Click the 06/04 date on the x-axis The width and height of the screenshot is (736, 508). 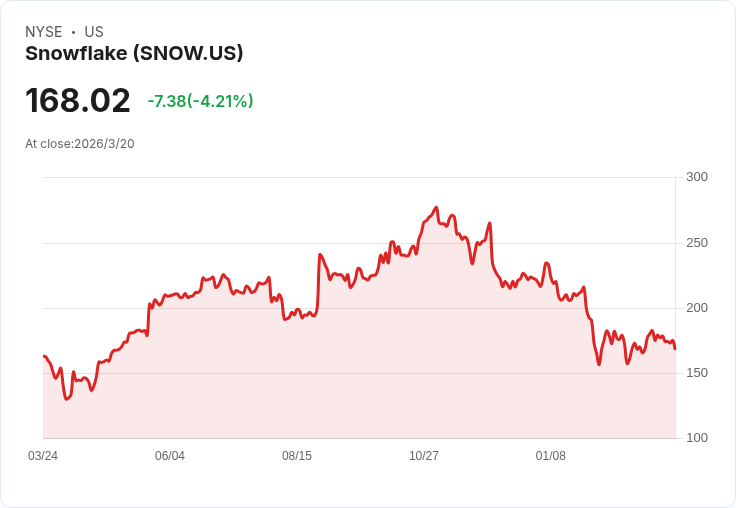tap(170, 456)
